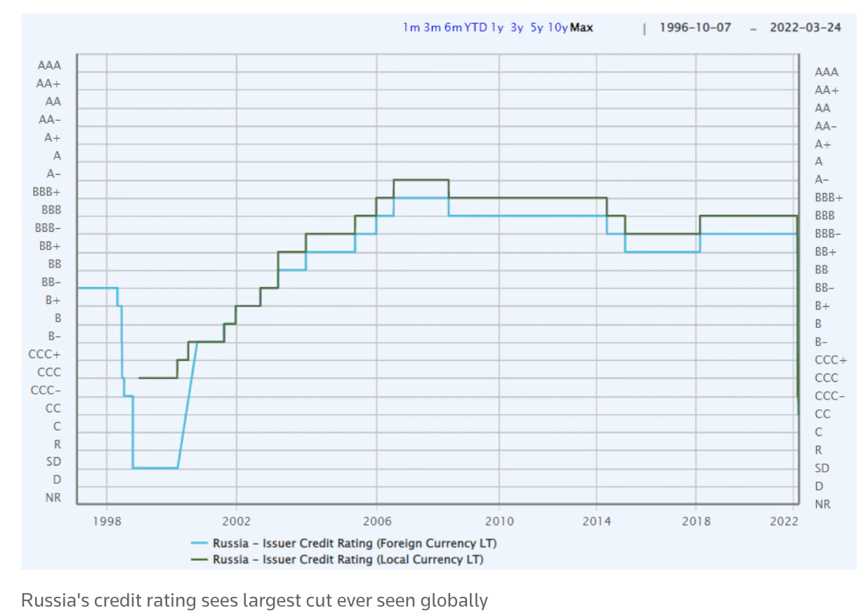868x615 pixels.
Task: Click the left-axis B+ rating label
Action: 53,300
